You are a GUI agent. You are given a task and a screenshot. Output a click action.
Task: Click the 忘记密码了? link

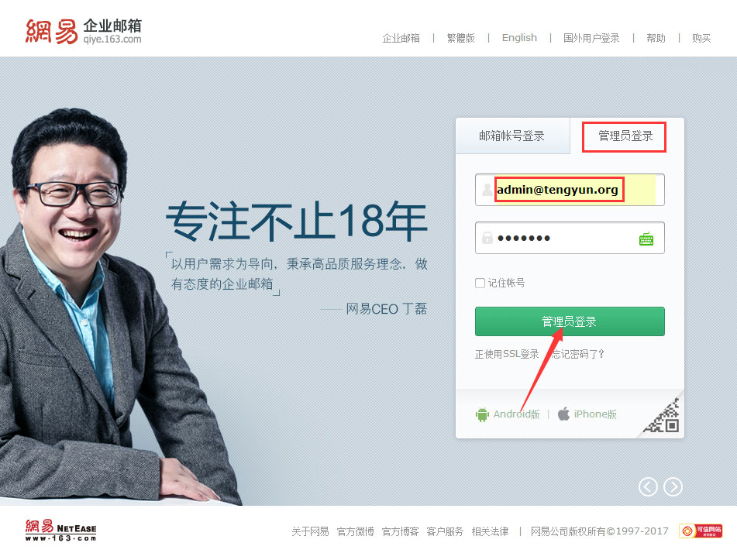coord(578,354)
